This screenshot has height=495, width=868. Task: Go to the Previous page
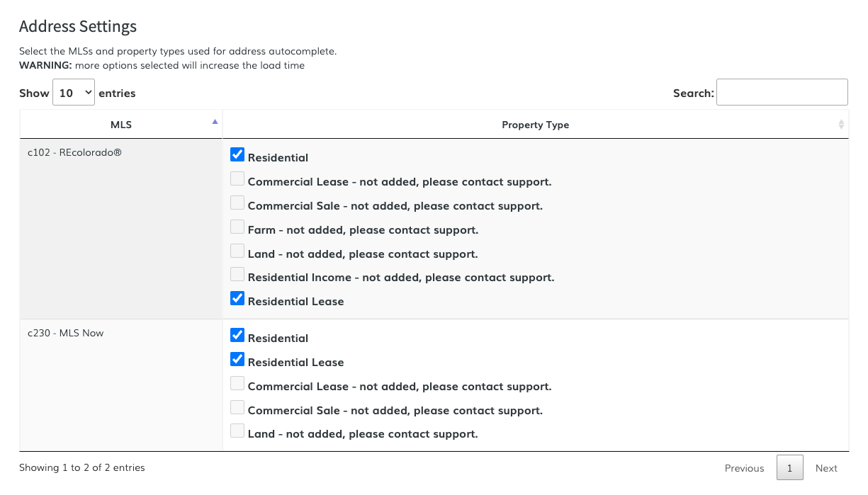744,468
